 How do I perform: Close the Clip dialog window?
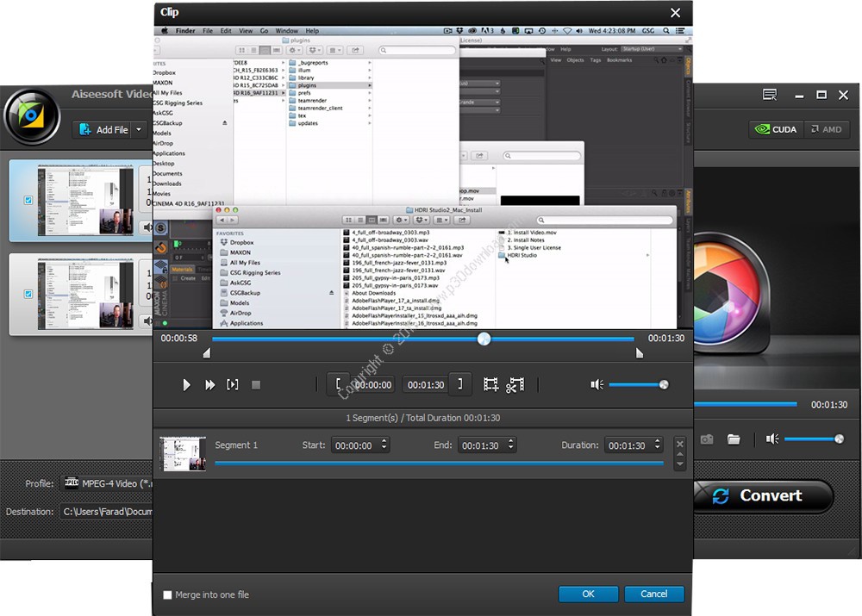pyautogui.click(x=676, y=13)
